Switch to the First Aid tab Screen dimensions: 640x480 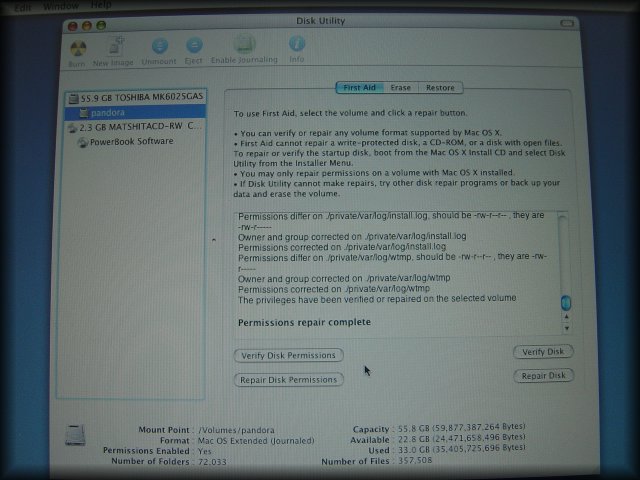coord(359,88)
